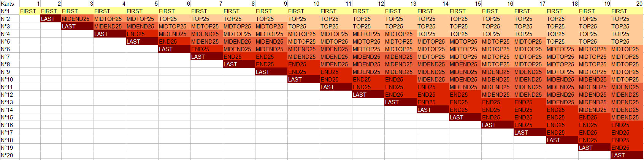Select the LAST cell in row N°7

(206, 57)
